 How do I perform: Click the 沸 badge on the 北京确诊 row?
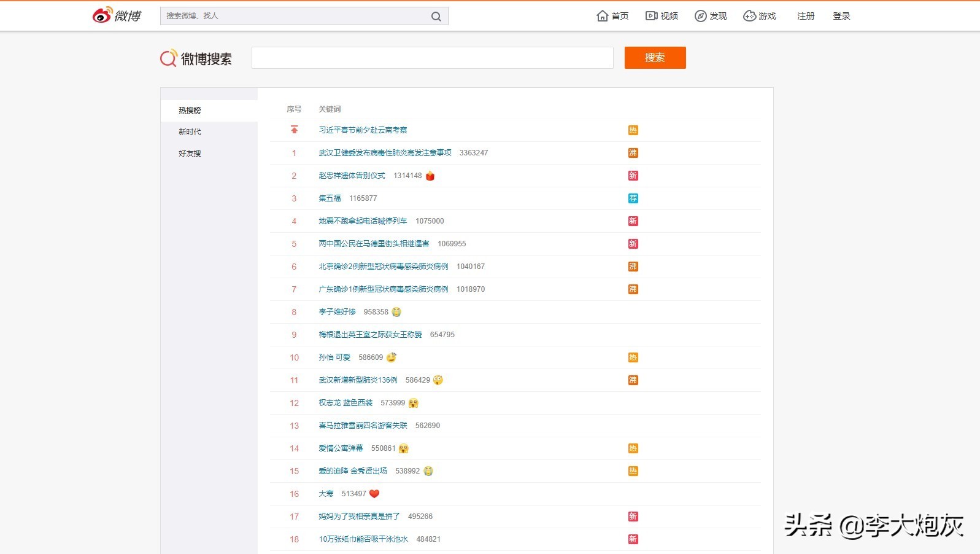click(633, 267)
